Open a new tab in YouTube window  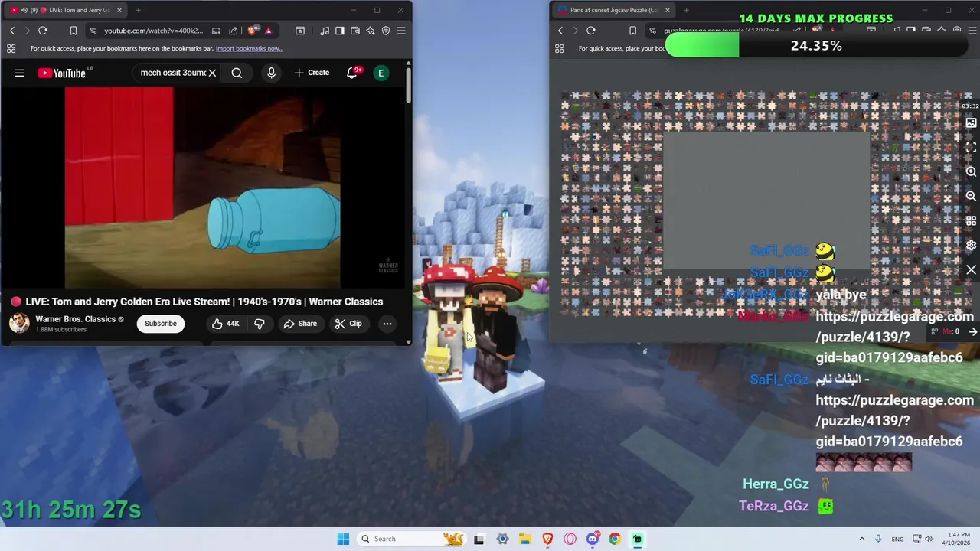point(138,10)
